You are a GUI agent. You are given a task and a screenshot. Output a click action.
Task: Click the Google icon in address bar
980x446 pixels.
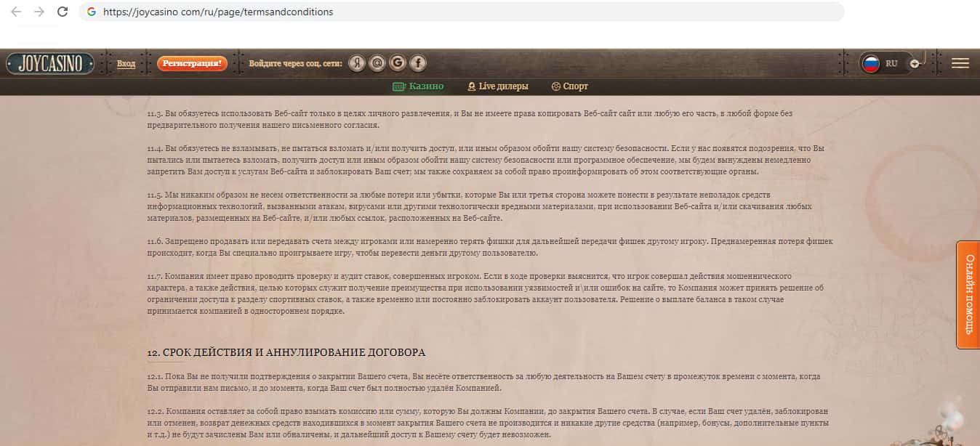[x=91, y=12]
